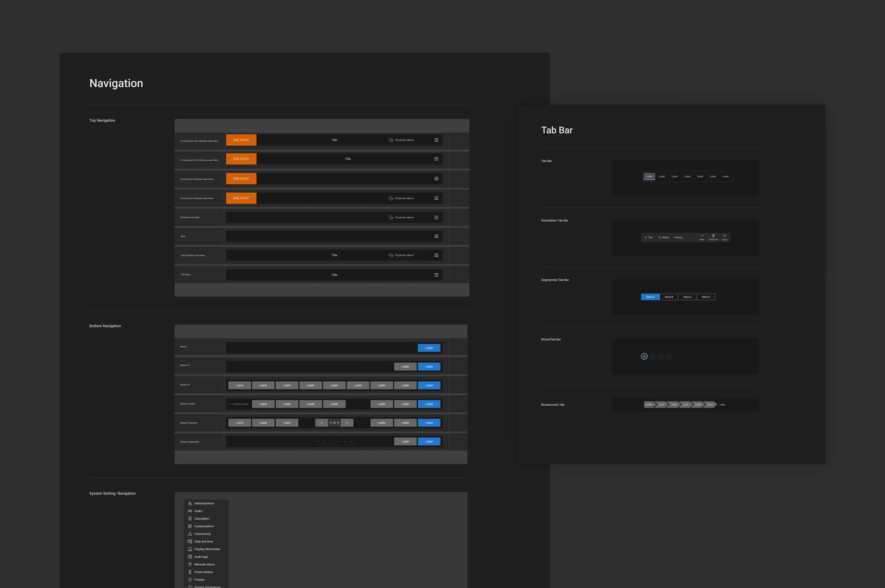The height and width of the screenshot is (588, 885).
Task: Click the Network status wifi icon
Action: click(x=190, y=564)
